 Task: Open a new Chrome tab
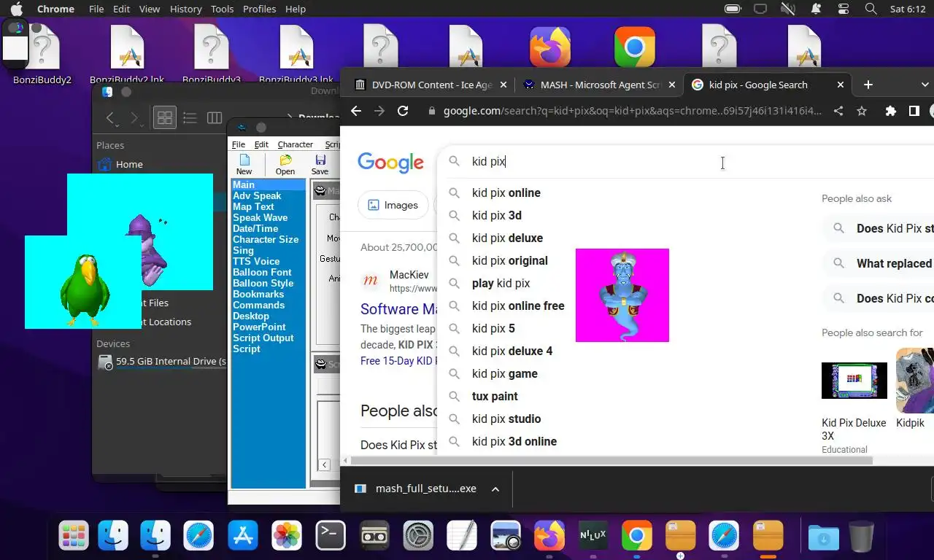coord(868,85)
